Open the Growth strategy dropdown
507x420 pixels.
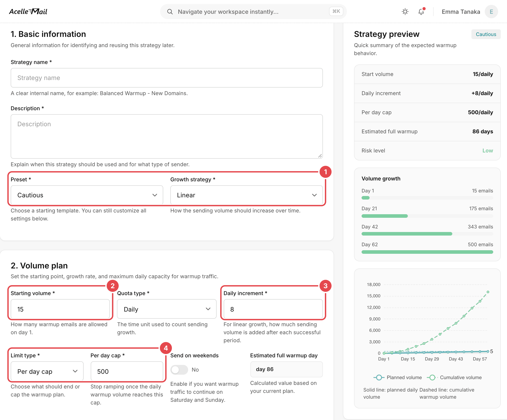pyautogui.click(x=247, y=195)
